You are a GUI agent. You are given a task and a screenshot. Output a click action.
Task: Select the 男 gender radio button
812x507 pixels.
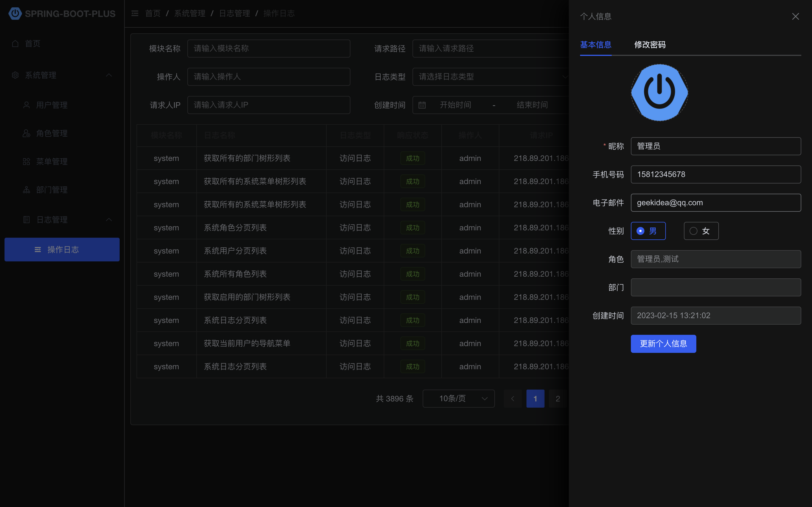click(640, 231)
